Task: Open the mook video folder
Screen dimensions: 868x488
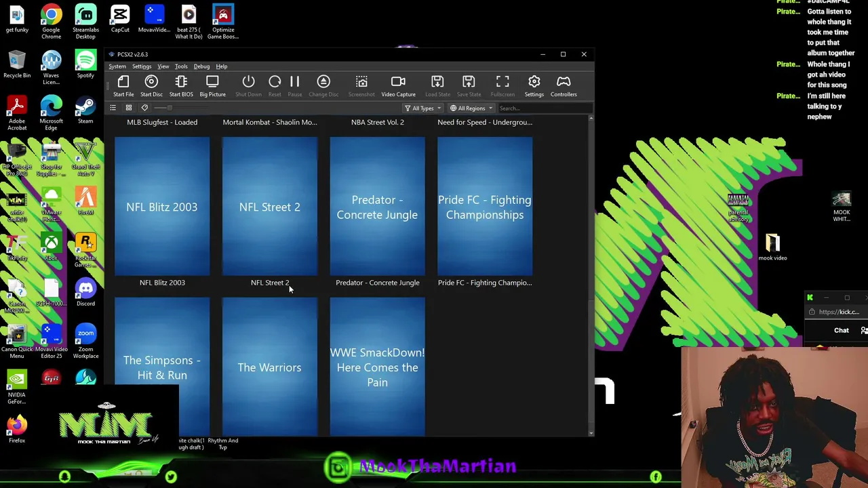Action: point(772,247)
